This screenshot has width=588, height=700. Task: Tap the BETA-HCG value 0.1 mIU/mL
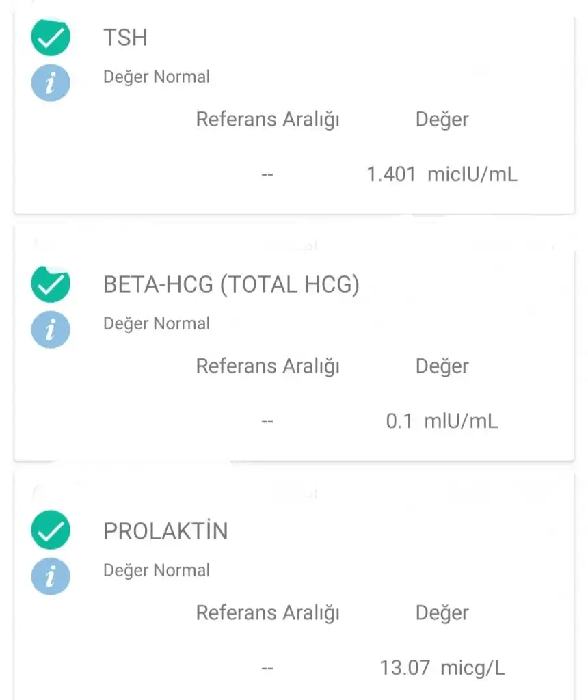pyautogui.click(x=442, y=421)
